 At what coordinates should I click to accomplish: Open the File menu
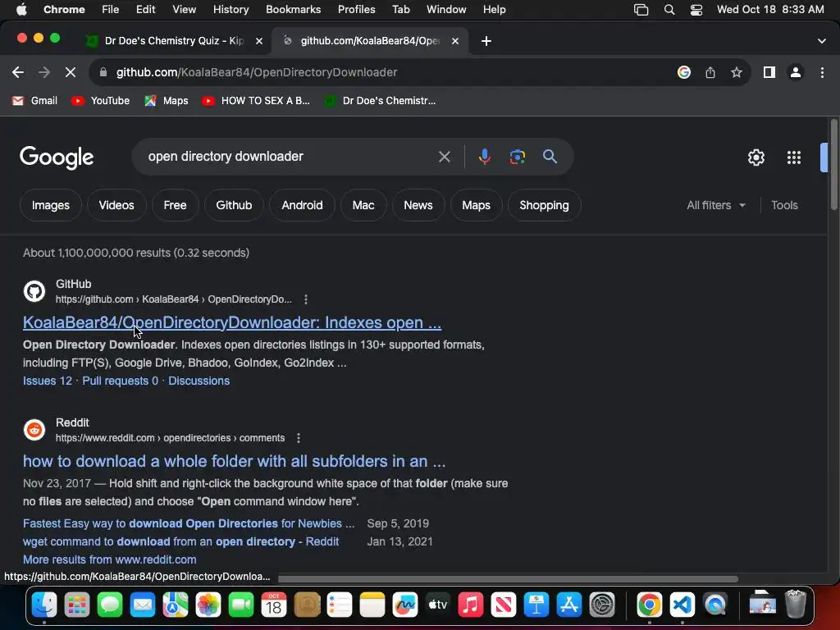pos(111,9)
